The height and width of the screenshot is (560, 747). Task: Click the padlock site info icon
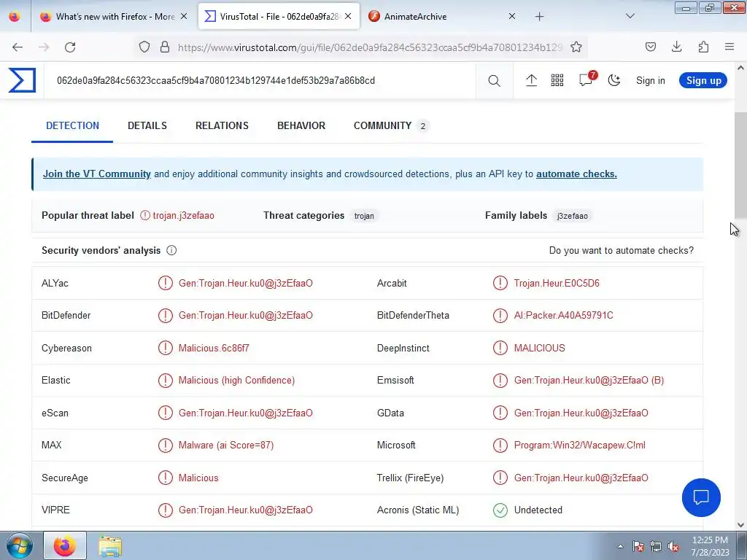pyautogui.click(x=165, y=47)
